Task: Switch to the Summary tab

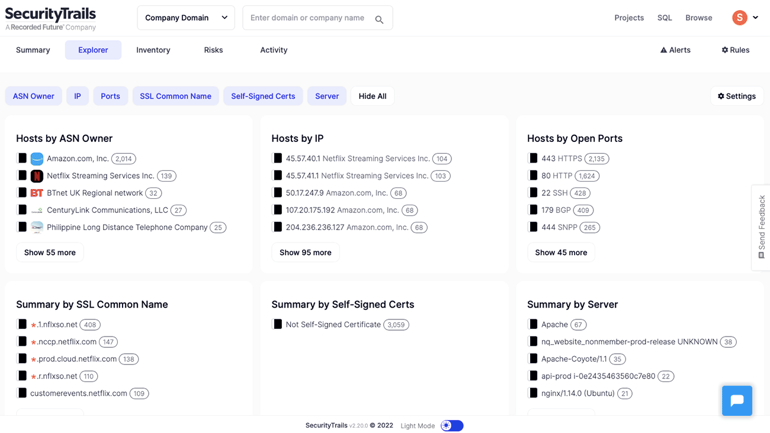Action: (x=33, y=50)
